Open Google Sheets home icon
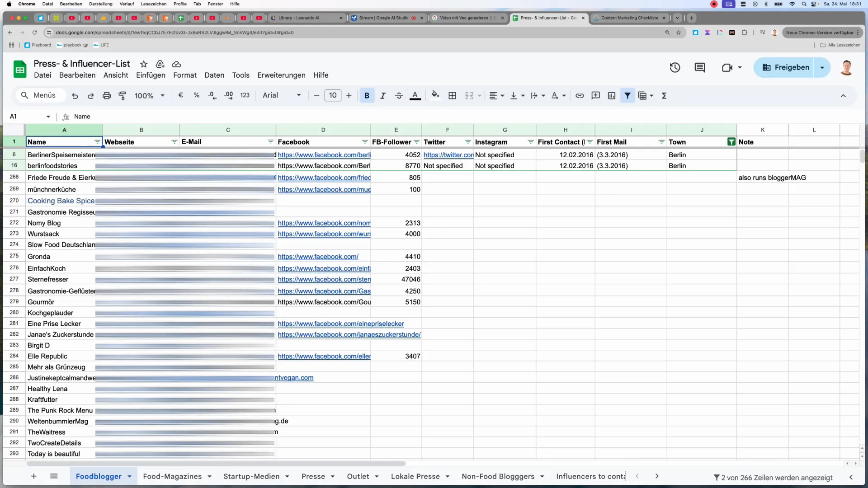The height and width of the screenshot is (488, 868). pyautogui.click(x=20, y=69)
